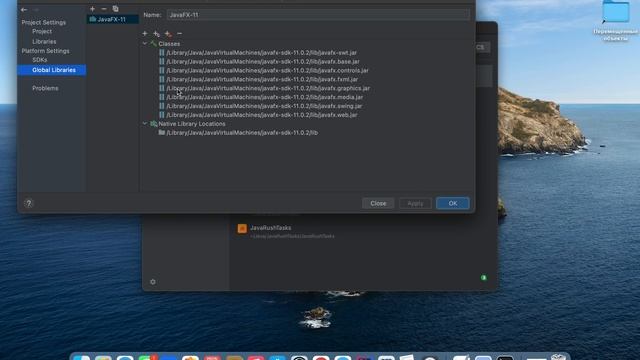Open the Libraries settings page
640x360 pixels.
(x=44, y=42)
